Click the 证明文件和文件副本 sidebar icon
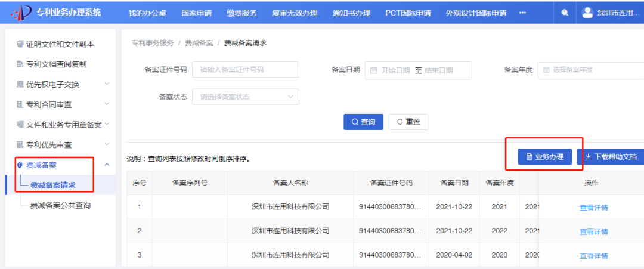 click(20, 44)
